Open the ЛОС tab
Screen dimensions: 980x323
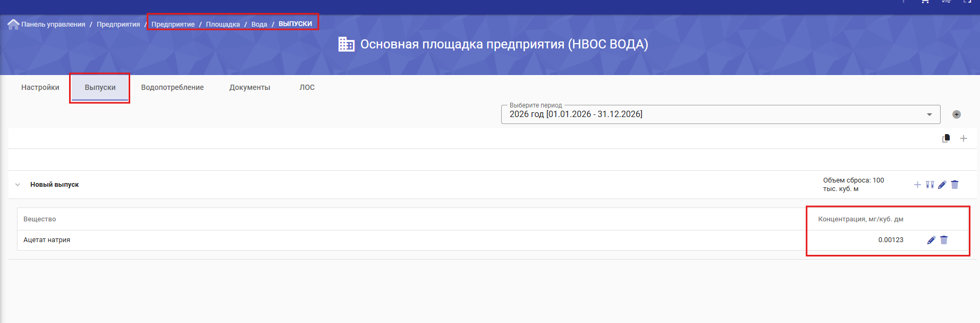(307, 87)
